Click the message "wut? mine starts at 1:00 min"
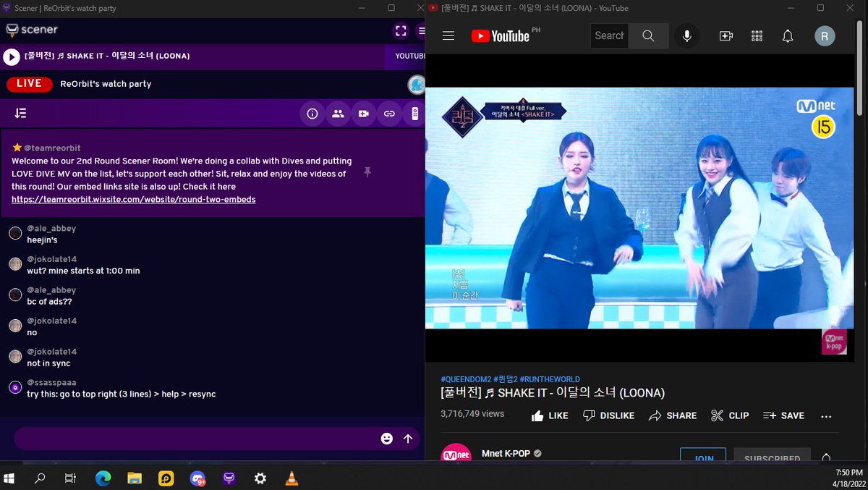 [83, 271]
